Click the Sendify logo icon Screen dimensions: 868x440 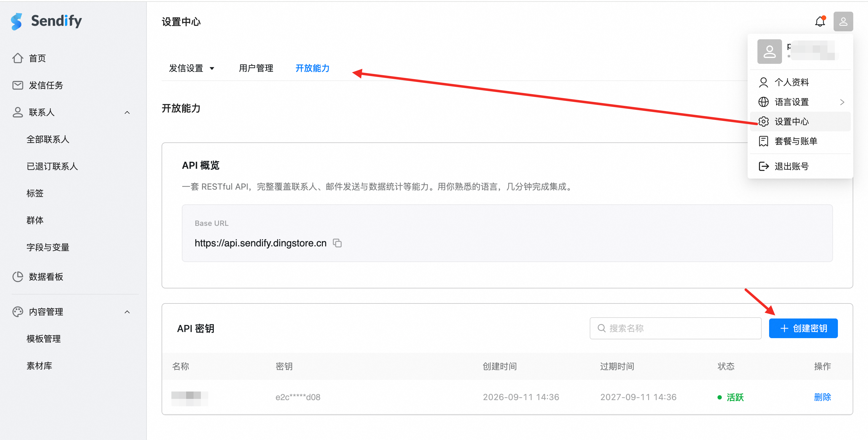[x=16, y=21]
